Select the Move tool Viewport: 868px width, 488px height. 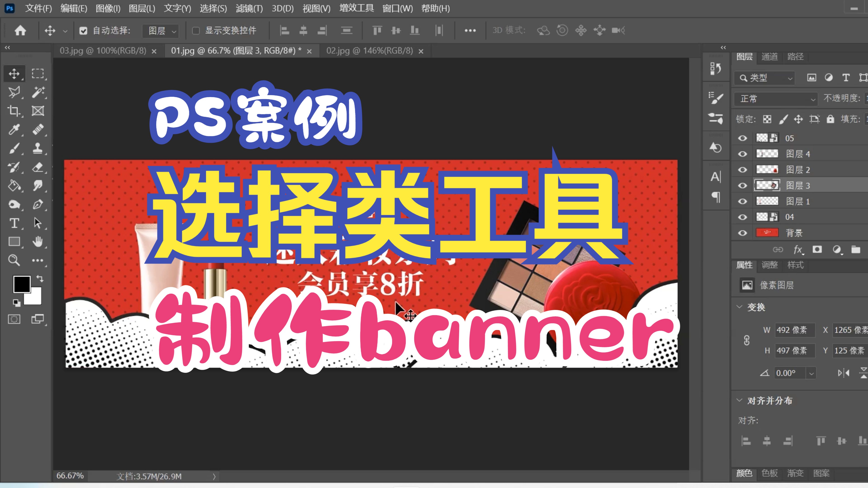(x=14, y=73)
